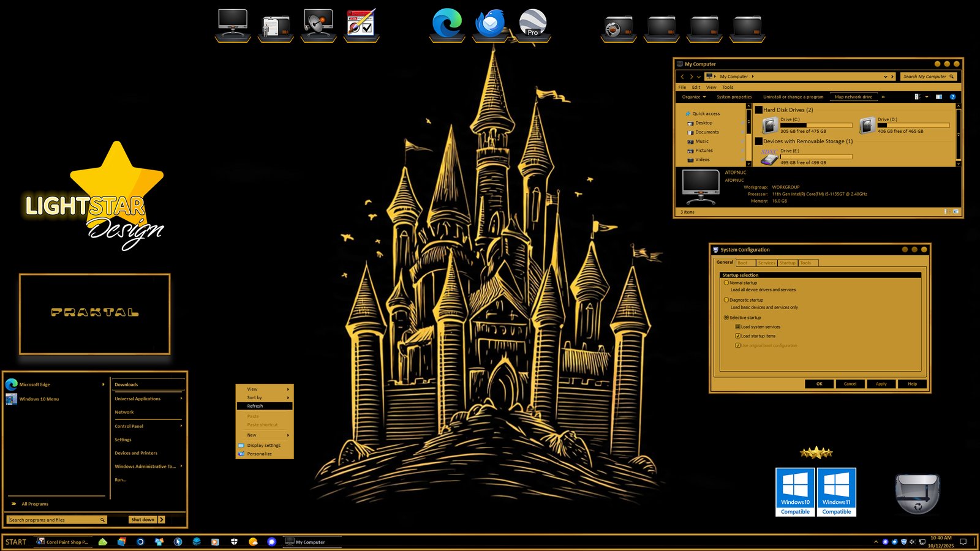Open Corel Paint Shop Pro taskbar item

tap(62, 542)
